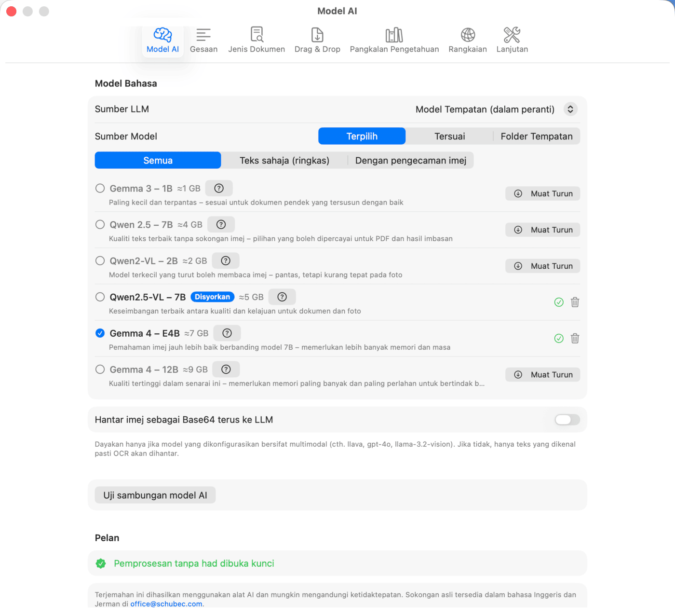
Task: Click the Model Bahasa section heading
Action: 126,83
